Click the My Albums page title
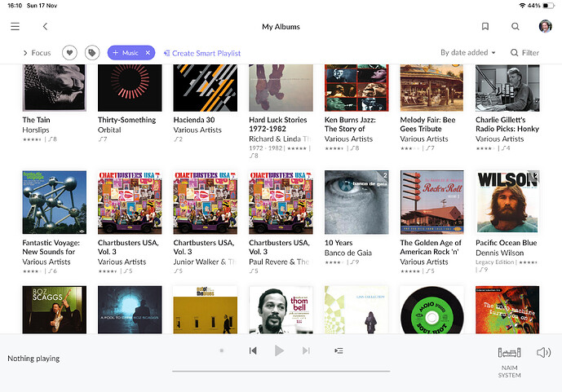This screenshot has width=562, height=392. [281, 27]
